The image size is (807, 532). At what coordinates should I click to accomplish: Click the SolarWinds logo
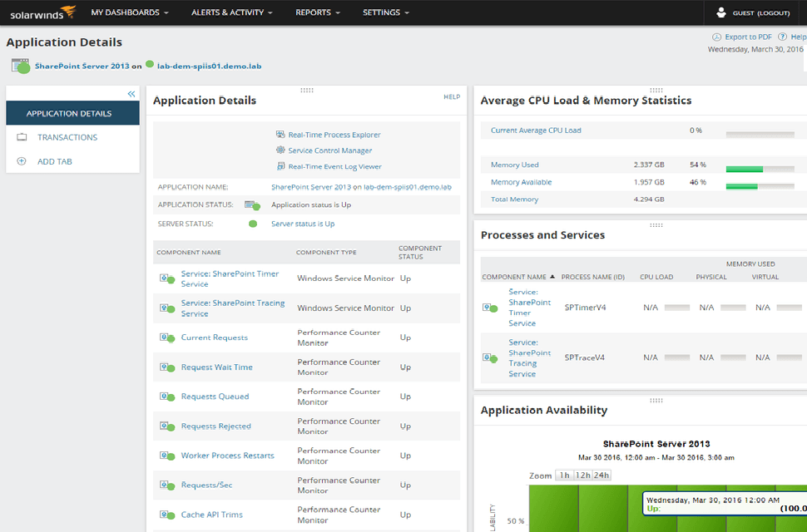(x=42, y=12)
